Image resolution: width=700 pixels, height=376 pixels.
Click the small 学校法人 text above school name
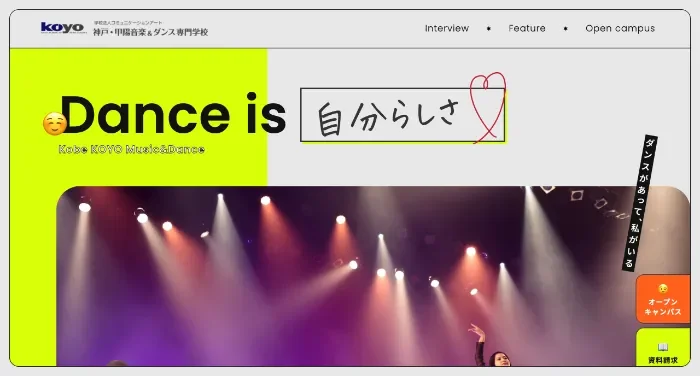(x=128, y=22)
